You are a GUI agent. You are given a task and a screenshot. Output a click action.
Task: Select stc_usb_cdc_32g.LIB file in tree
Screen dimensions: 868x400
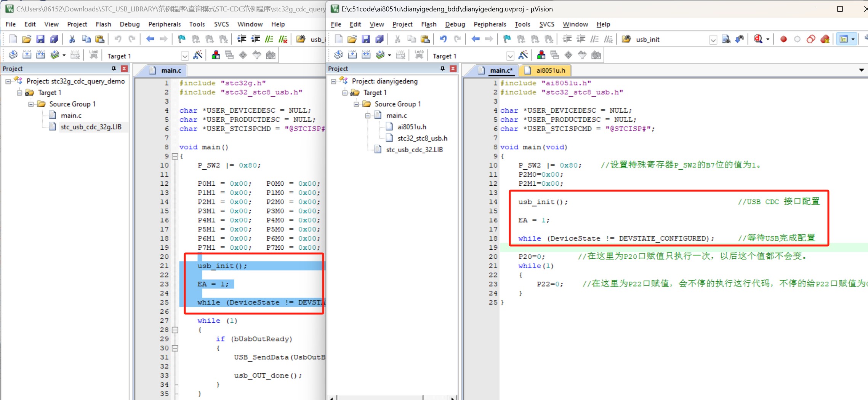(x=91, y=127)
